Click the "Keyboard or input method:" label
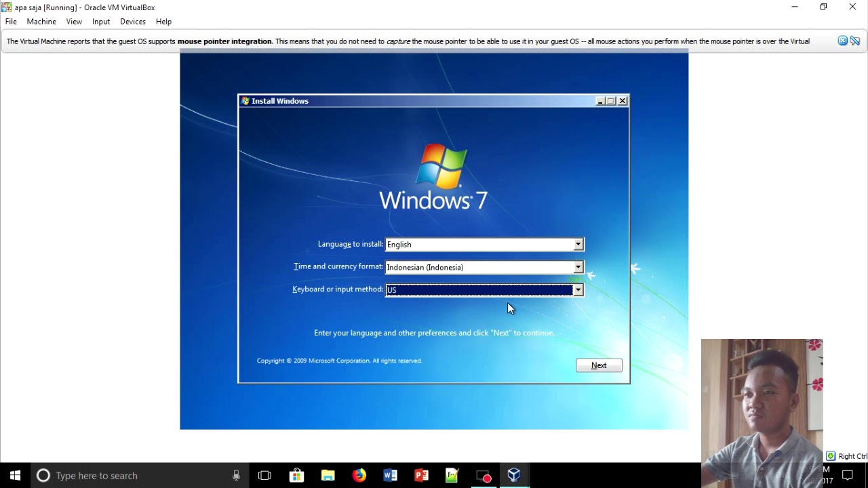Image resolution: width=868 pixels, height=488 pixels. click(337, 289)
